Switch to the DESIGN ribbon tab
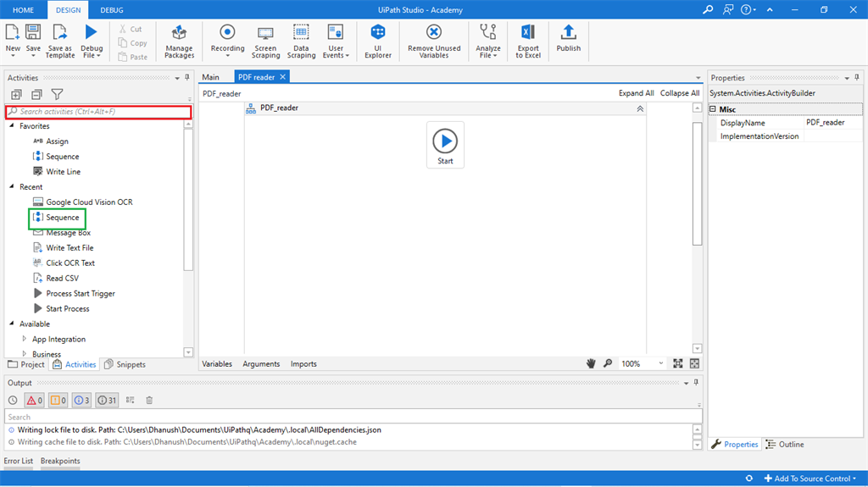 [68, 10]
